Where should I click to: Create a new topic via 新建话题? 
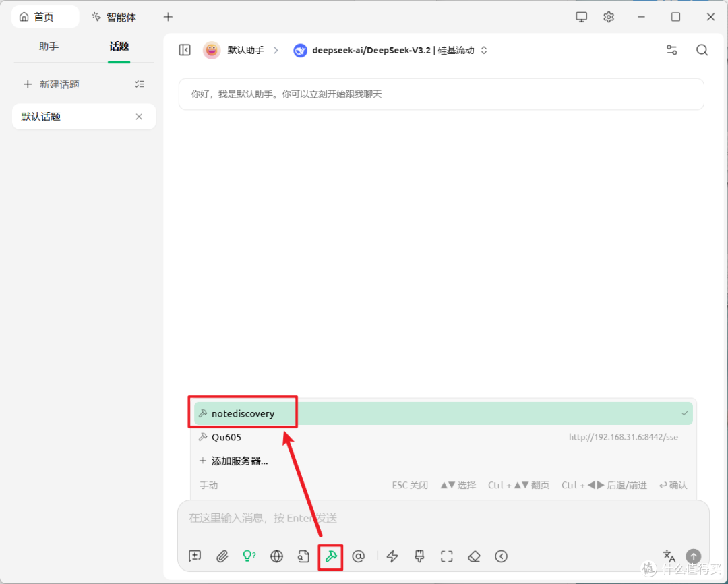[x=51, y=84]
